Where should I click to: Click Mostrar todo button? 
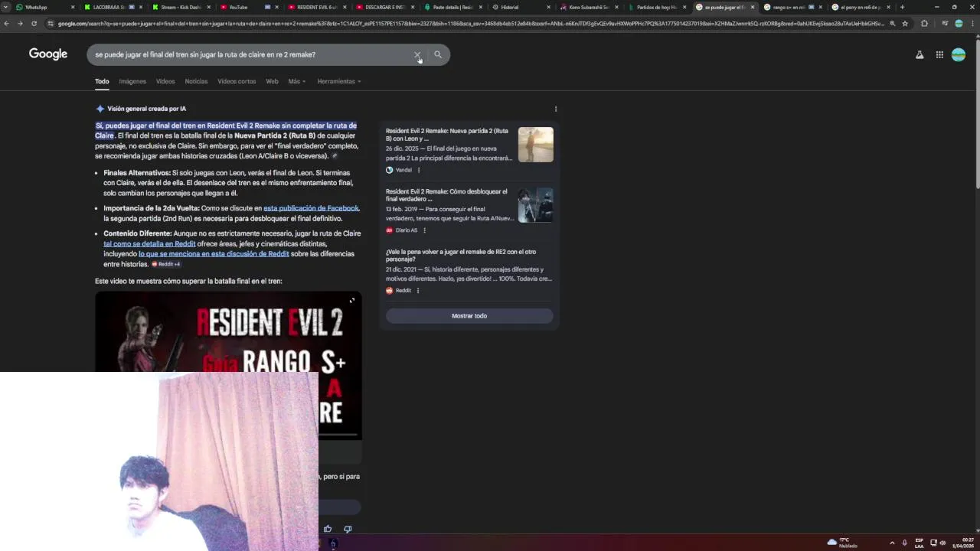[469, 316]
